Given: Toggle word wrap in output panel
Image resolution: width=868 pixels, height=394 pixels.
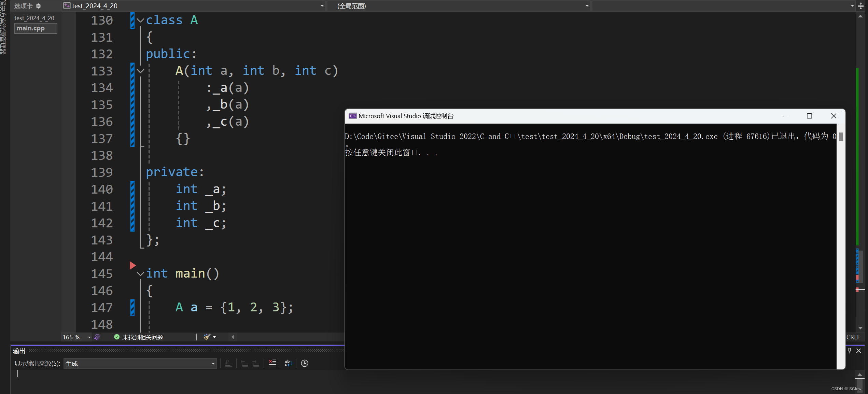Looking at the screenshot, I should [x=289, y=363].
